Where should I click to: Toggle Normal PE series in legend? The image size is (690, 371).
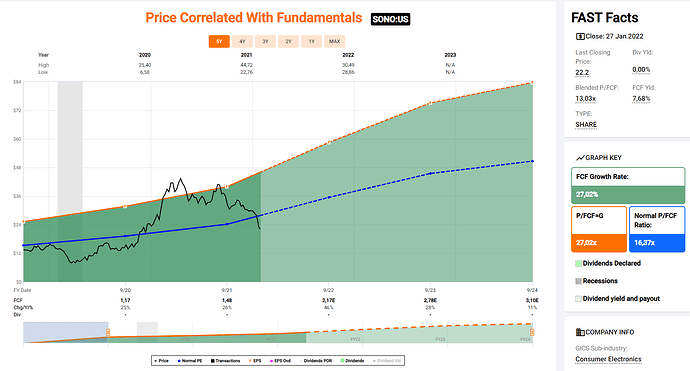(x=190, y=360)
